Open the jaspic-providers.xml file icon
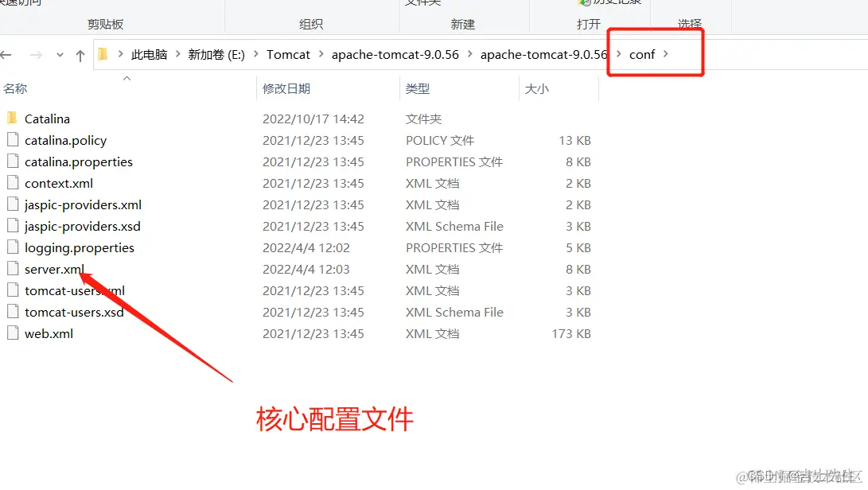The height and width of the screenshot is (490, 868). coord(13,204)
